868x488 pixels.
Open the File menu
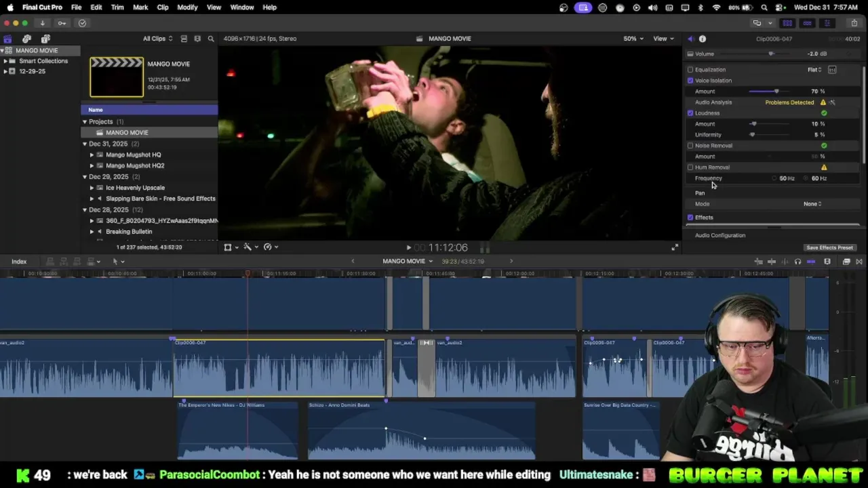click(76, 7)
